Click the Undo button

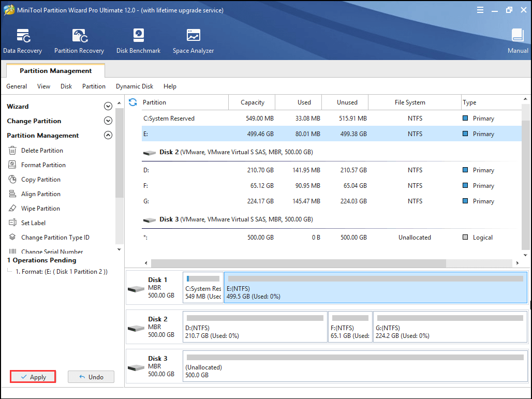pyautogui.click(x=91, y=377)
